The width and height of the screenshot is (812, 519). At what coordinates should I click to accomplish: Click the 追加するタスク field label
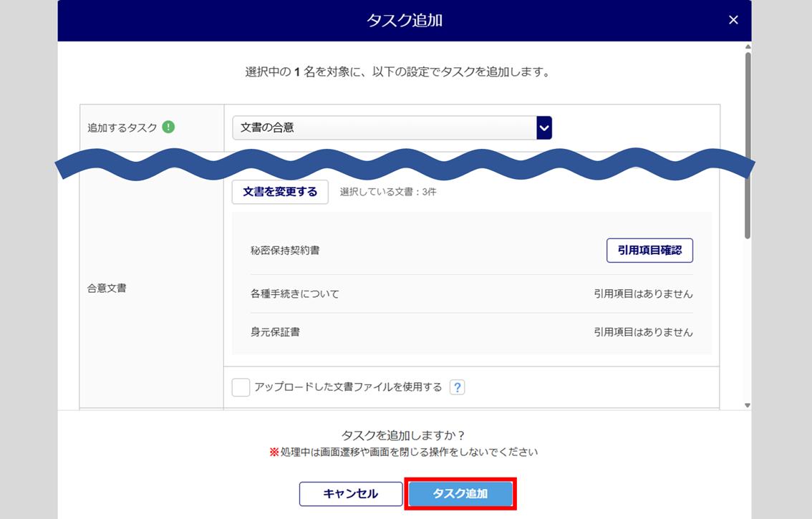(x=122, y=128)
